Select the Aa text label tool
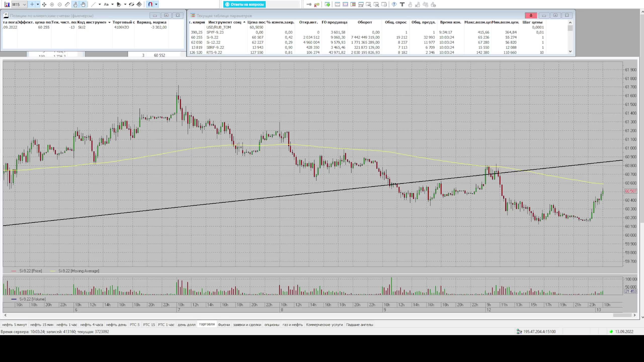The width and height of the screenshot is (644, 362). [106, 4]
